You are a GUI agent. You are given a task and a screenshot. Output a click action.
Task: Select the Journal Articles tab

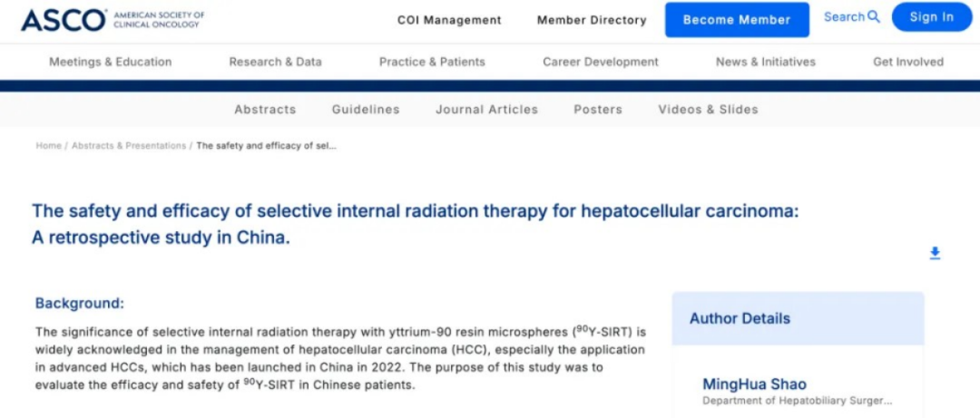[486, 109]
